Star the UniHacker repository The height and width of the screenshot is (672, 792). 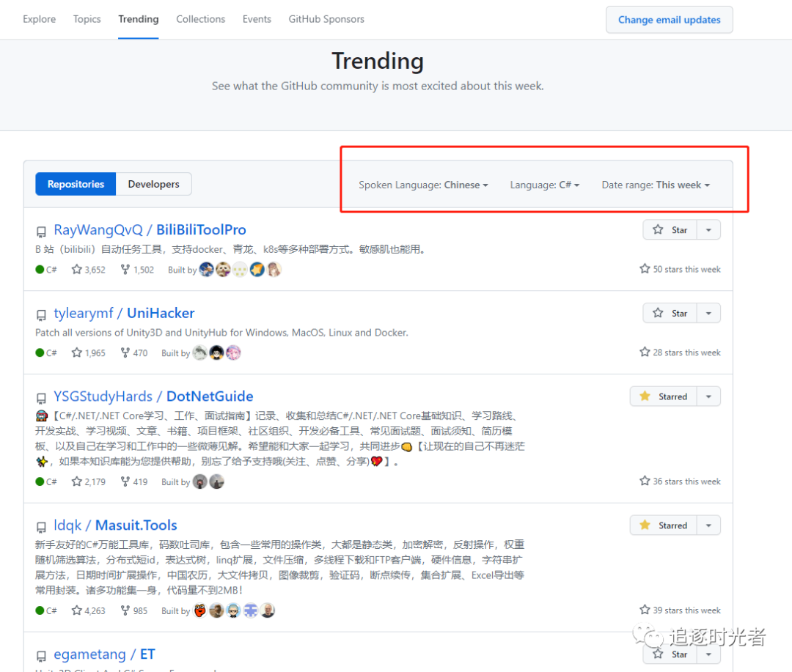(670, 313)
